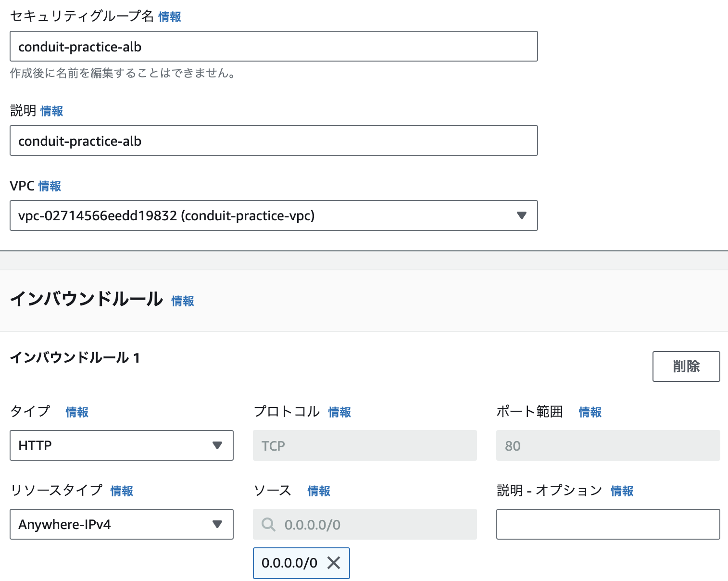Open the 情報 link beside ポート範囲
The width and height of the screenshot is (728, 581).
(x=590, y=412)
